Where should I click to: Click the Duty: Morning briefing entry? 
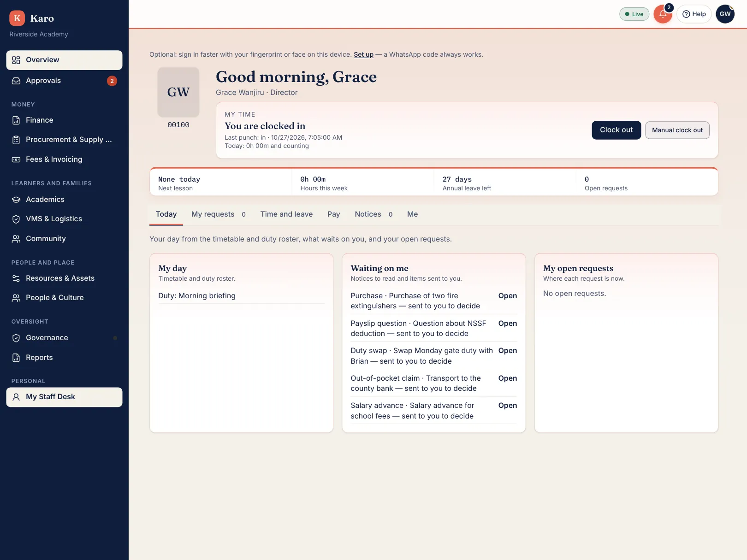pos(241,296)
